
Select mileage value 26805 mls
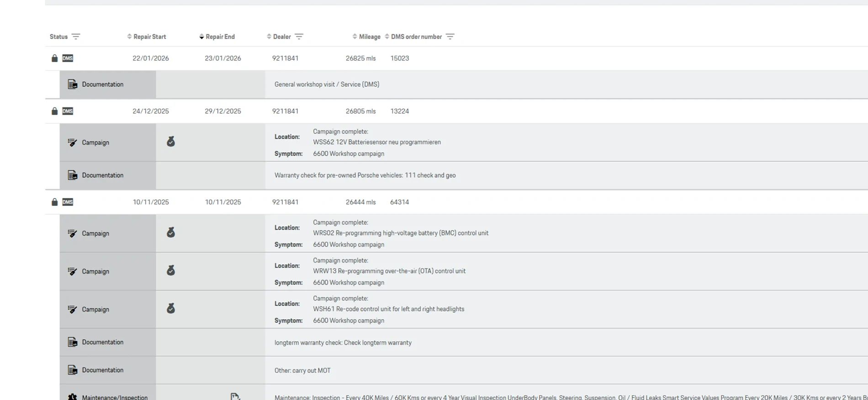(x=361, y=111)
